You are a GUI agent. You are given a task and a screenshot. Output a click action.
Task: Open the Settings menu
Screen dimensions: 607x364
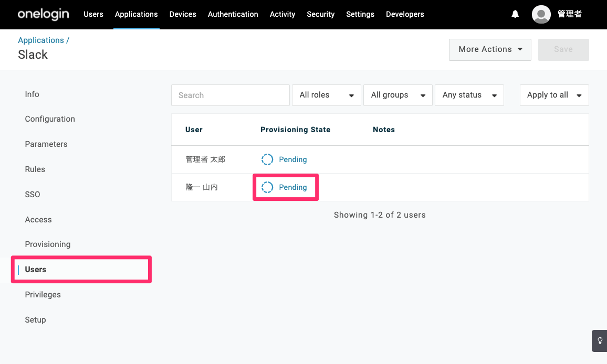360,14
